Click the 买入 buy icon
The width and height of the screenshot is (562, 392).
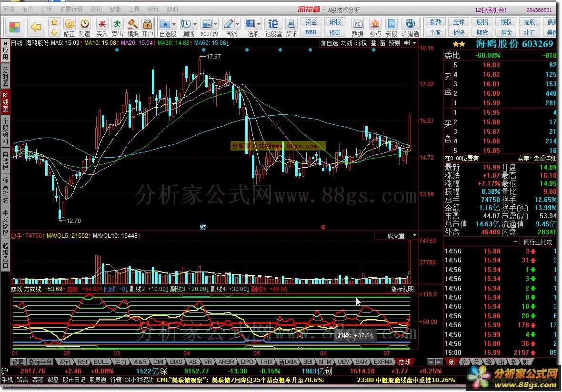click(x=102, y=28)
